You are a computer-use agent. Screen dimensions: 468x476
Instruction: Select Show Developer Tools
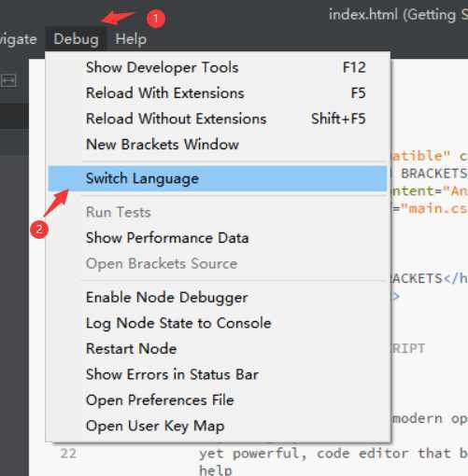[x=218, y=67]
